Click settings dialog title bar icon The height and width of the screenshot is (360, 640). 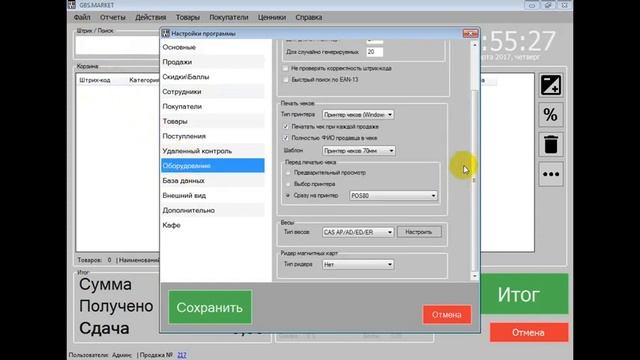point(165,33)
